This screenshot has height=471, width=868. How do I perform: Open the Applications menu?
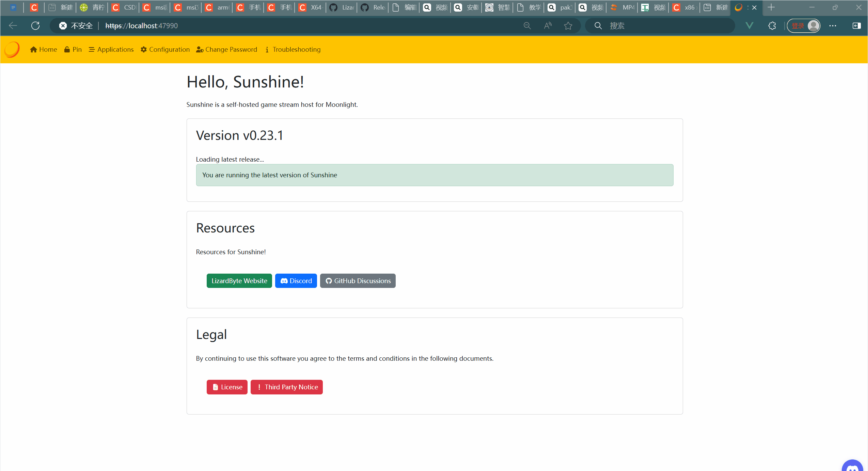pos(111,49)
